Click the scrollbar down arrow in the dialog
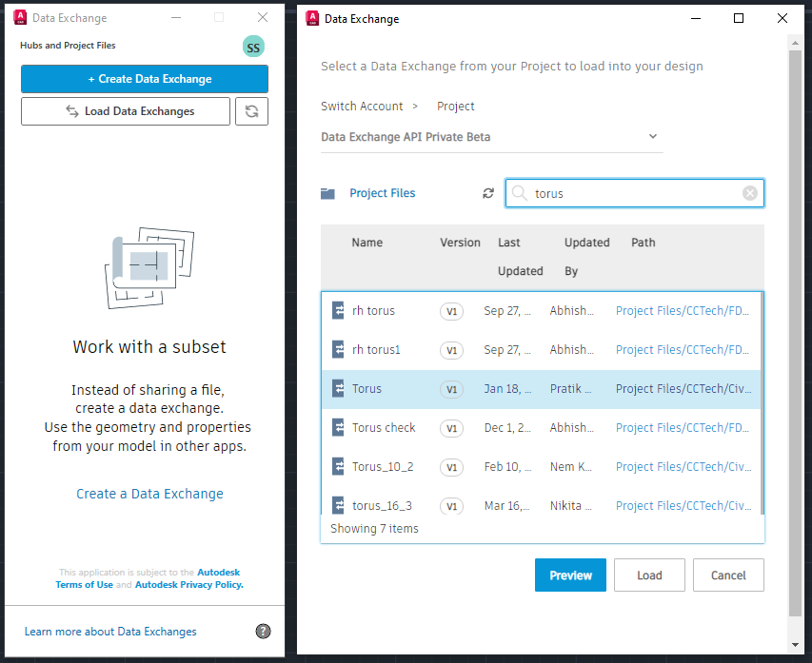 (795, 645)
